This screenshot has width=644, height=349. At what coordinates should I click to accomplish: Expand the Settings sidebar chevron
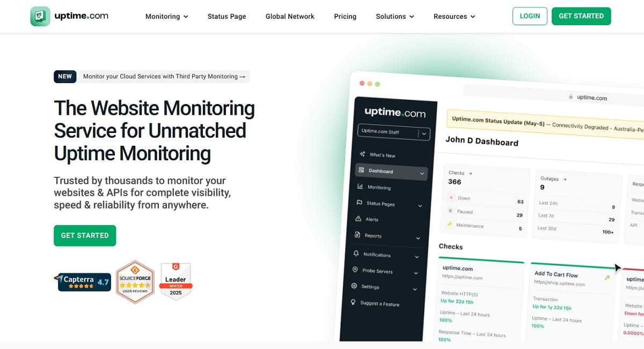coord(414,289)
